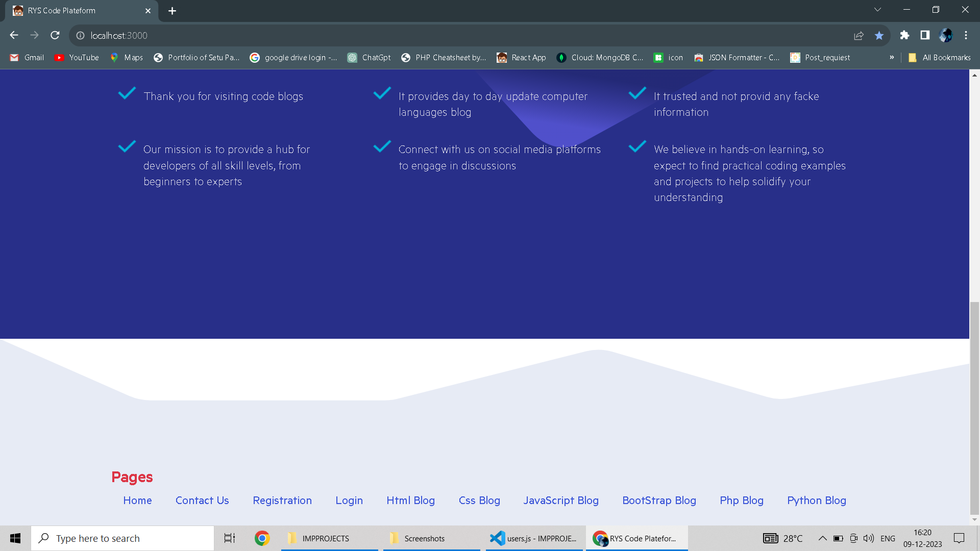This screenshot has height=551, width=980.
Task: Click the Python Blog footer link
Action: (817, 500)
